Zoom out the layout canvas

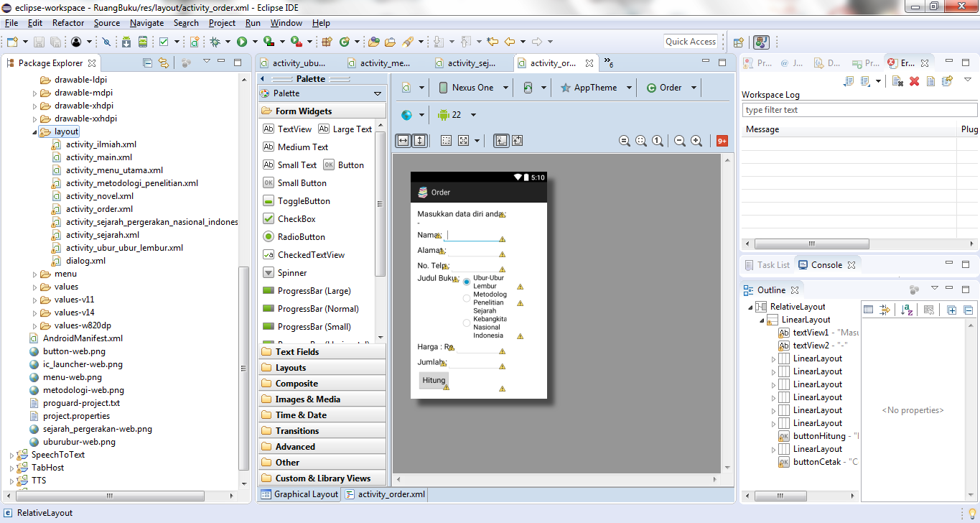(x=680, y=141)
